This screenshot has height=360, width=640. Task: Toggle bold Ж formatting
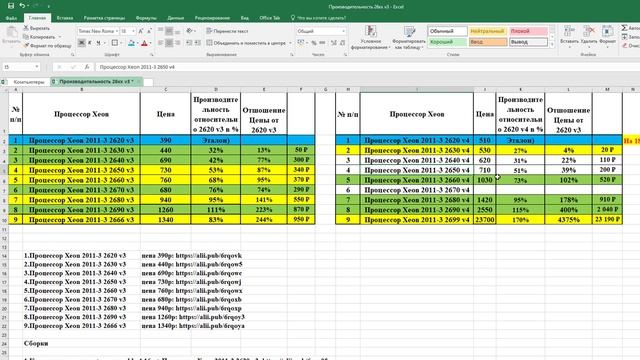click(x=82, y=43)
